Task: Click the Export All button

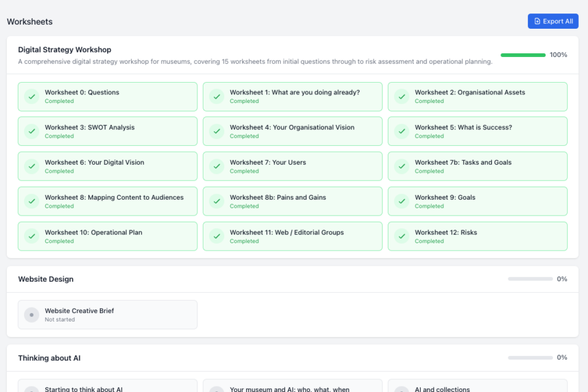Action: click(553, 21)
